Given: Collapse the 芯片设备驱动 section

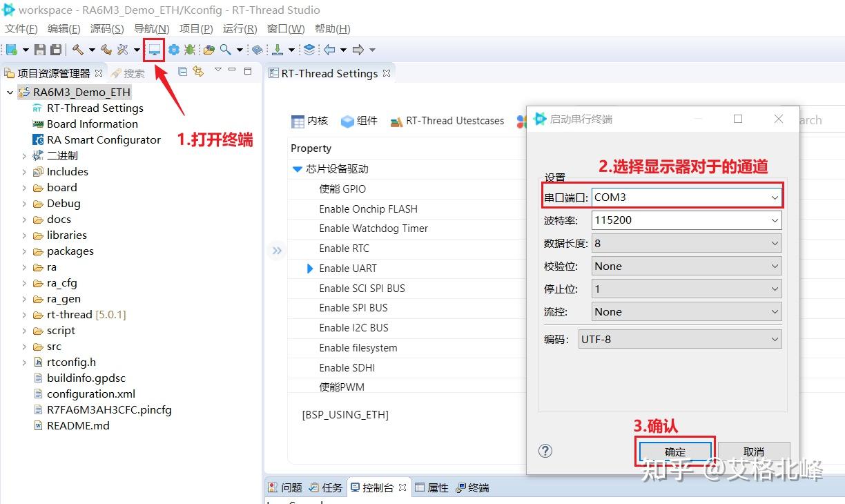Looking at the screenshot, I should [298, 169].
